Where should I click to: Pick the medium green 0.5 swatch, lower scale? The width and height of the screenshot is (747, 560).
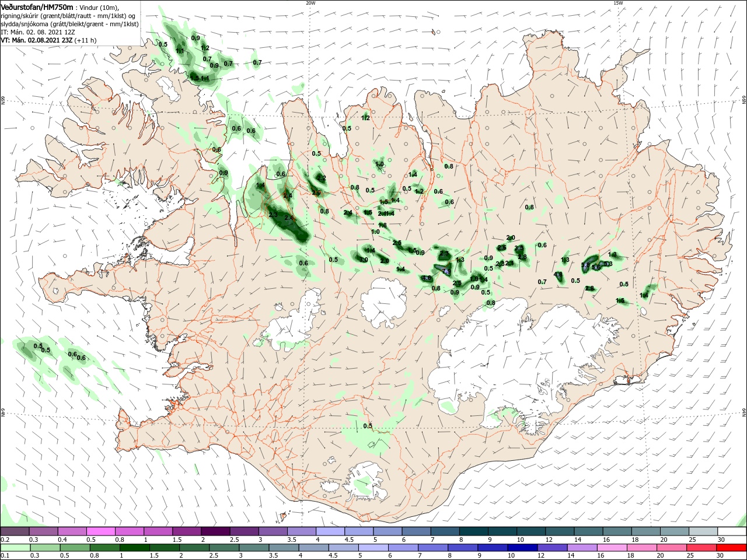click(x=75, y=547)
